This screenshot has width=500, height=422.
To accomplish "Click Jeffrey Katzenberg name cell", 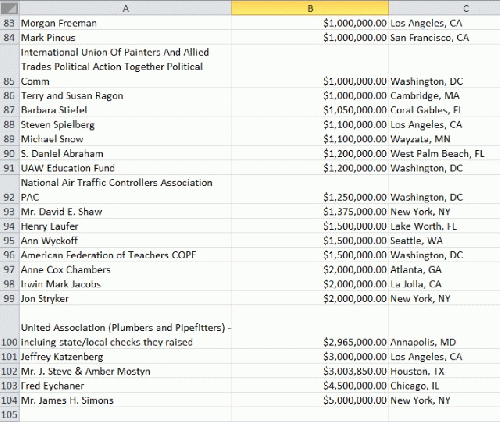I will point(126,357).
